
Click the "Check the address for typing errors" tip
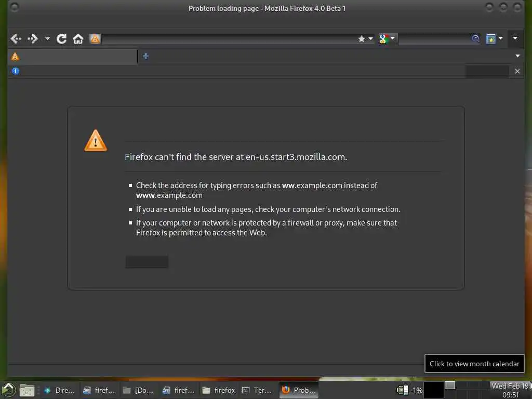(257, 190)
